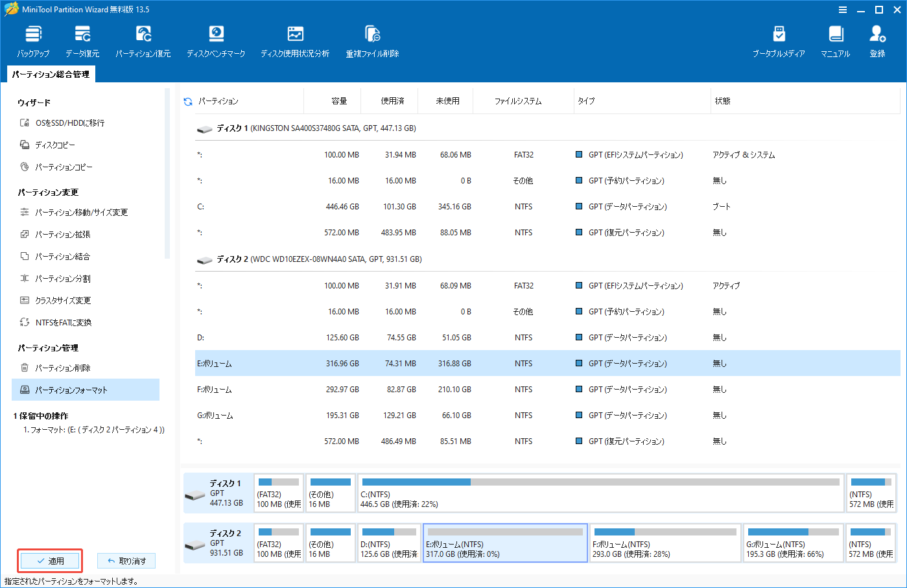This screenshot has width=907, height=588.
Task: Run ディスクベンチマーク (Disk Benchmark)
Action: point(216,40)
